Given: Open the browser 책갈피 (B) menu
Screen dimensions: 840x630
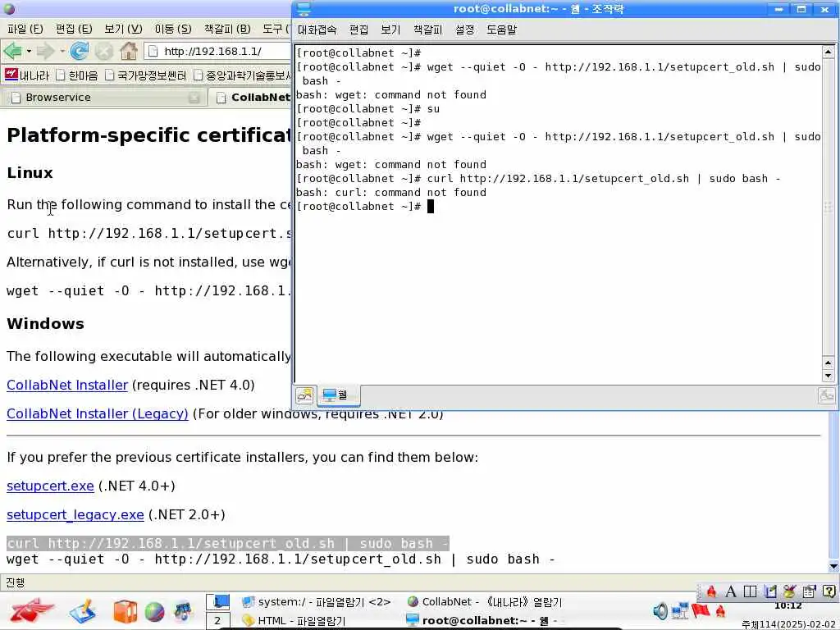Looking at the screenshot, I should [x=227, y=29].
